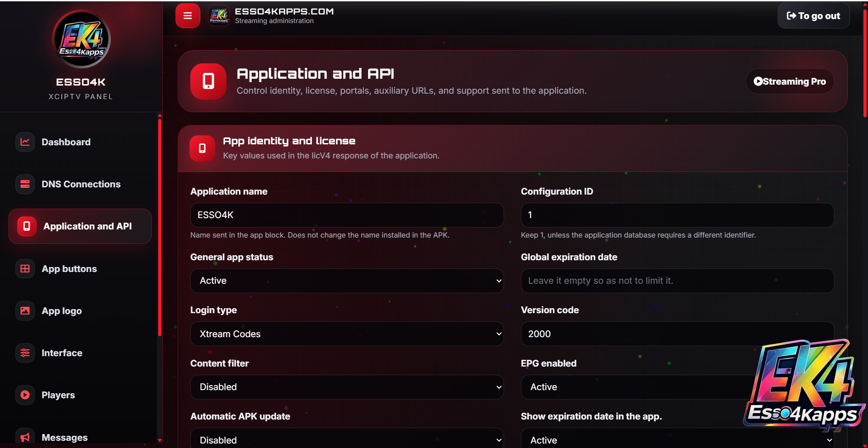The height and width of the screenshot is (448, 868).
Task: Click the DNS Connections server icon
Action: (x=25, y=184)
